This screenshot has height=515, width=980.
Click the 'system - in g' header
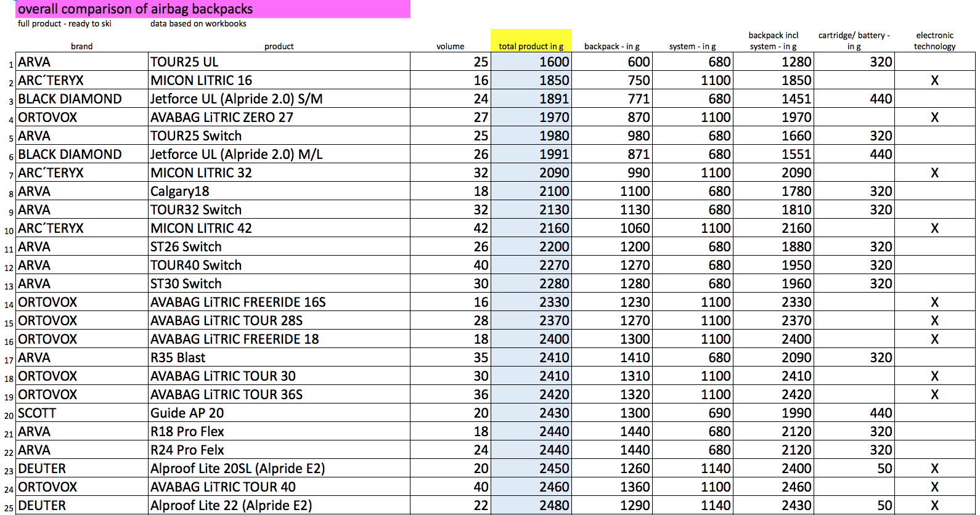[x=693, y=46]
